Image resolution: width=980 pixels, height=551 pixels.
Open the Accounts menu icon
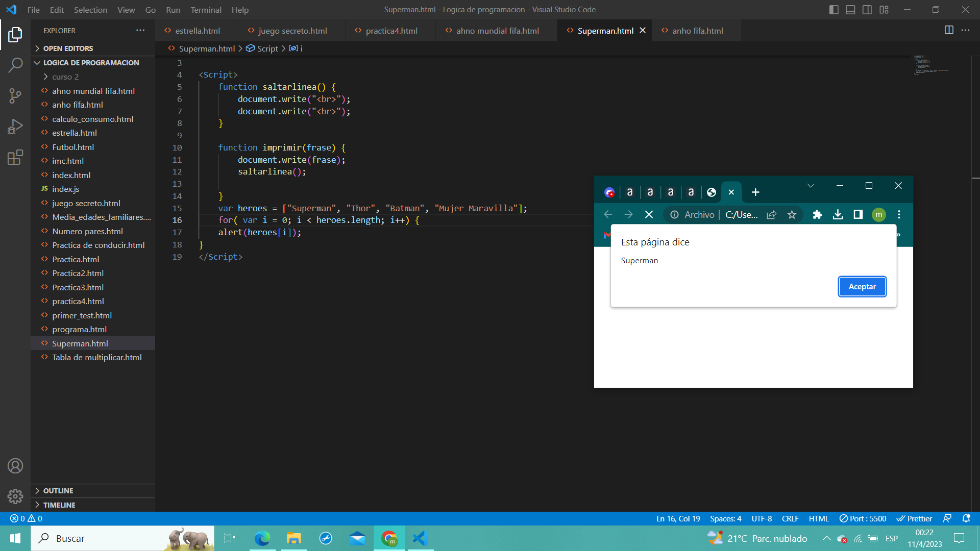(x=15, y=466)
